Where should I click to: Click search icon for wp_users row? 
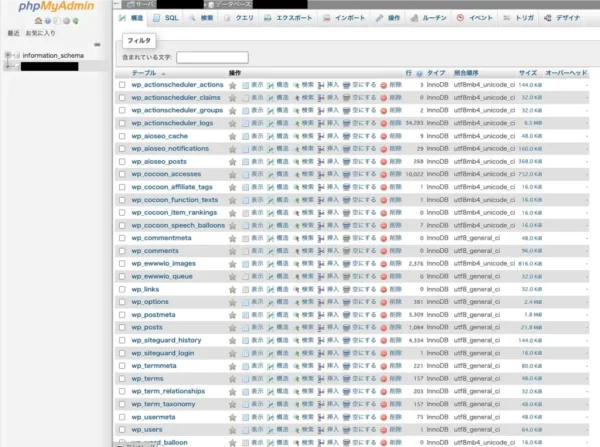click(x=296, y=430)
